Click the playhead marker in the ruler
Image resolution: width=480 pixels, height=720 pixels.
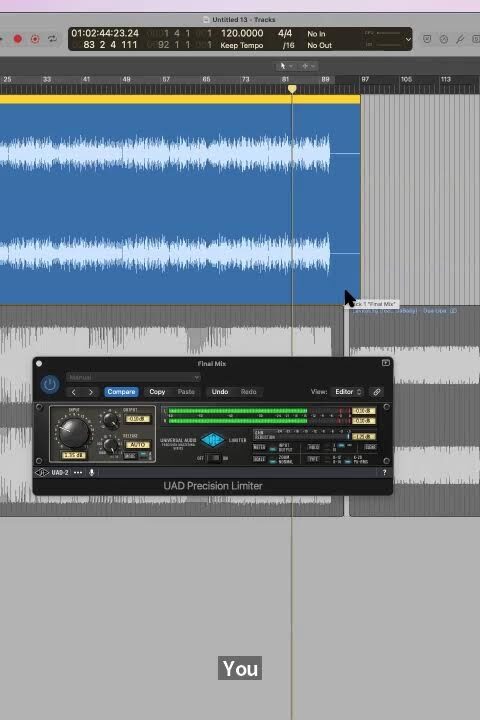(292, 89)
